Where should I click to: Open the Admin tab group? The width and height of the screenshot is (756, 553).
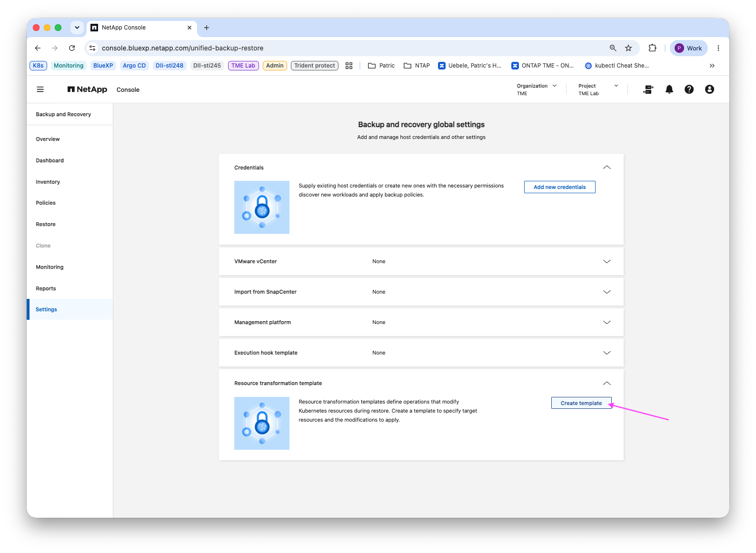coord(275,66)
